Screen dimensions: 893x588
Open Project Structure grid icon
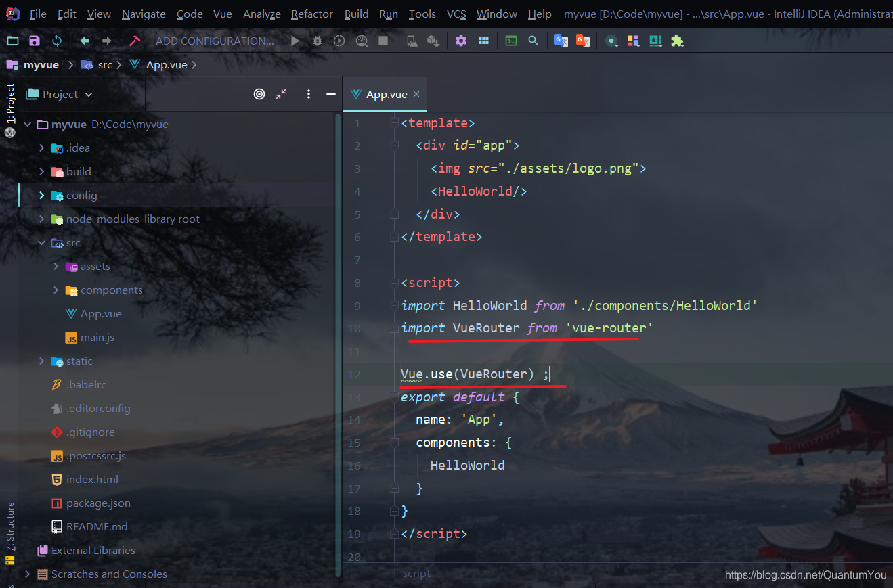coord(483,41)
